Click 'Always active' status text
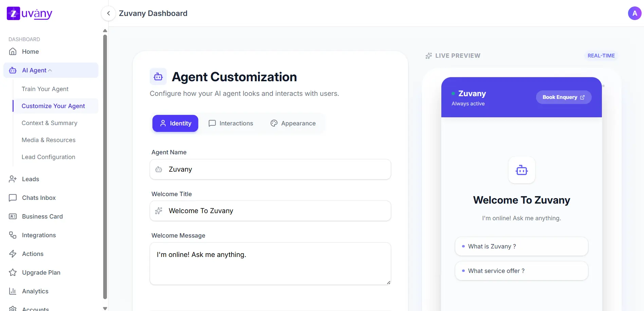Screen dimensions: 644x311 tap(468, 104)
